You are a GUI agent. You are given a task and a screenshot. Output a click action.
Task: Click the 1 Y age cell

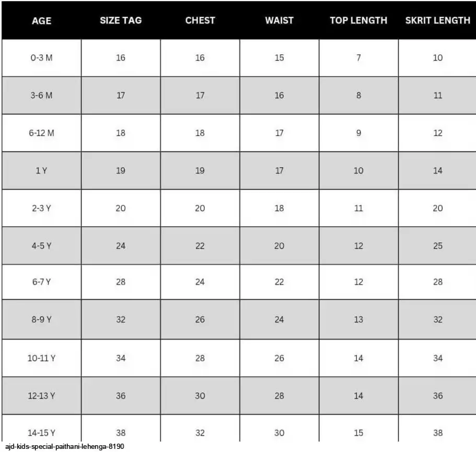[42, 170]
